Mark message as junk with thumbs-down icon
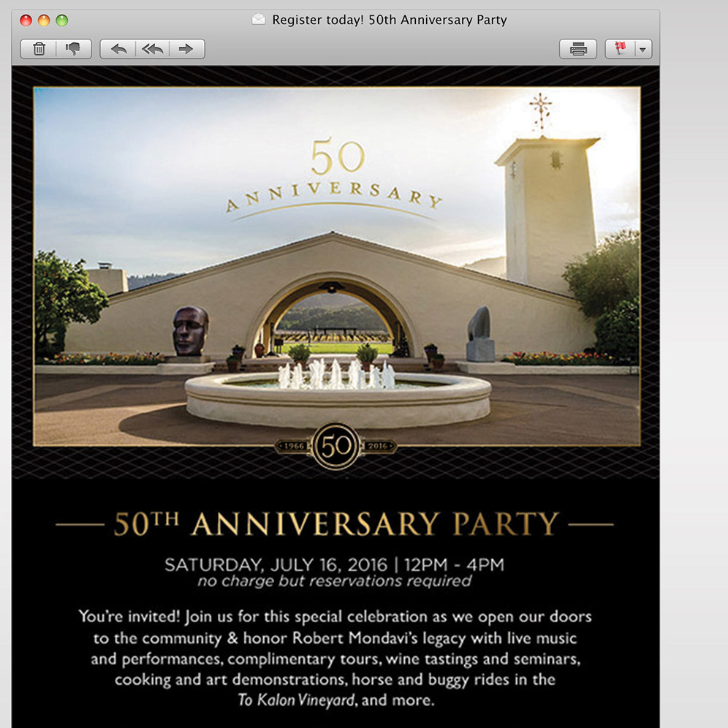The width and height of the screenshot is (728, 728). click(x=73, y=49)
